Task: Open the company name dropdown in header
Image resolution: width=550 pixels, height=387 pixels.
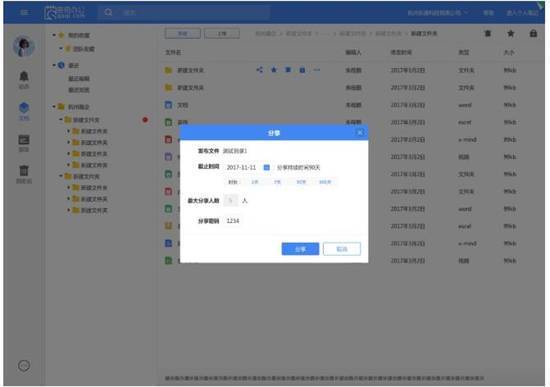Action: coord(438,13)
